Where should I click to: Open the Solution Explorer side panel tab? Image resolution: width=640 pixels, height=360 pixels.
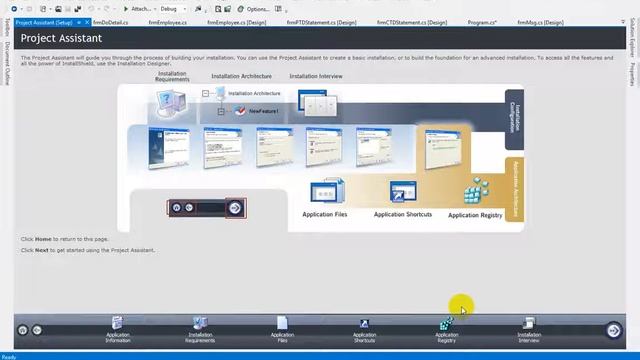point(632,37)
